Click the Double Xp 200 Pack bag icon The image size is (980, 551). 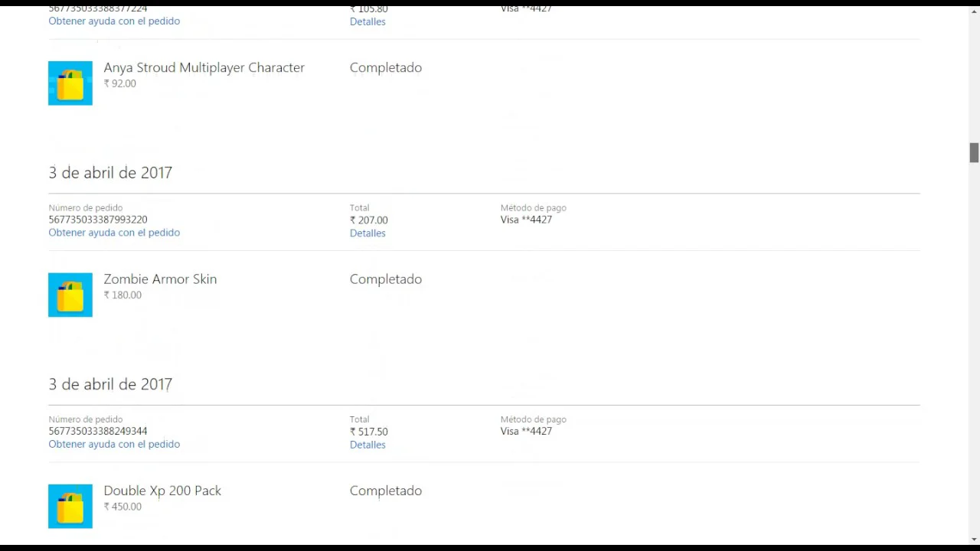pos(70,506)
